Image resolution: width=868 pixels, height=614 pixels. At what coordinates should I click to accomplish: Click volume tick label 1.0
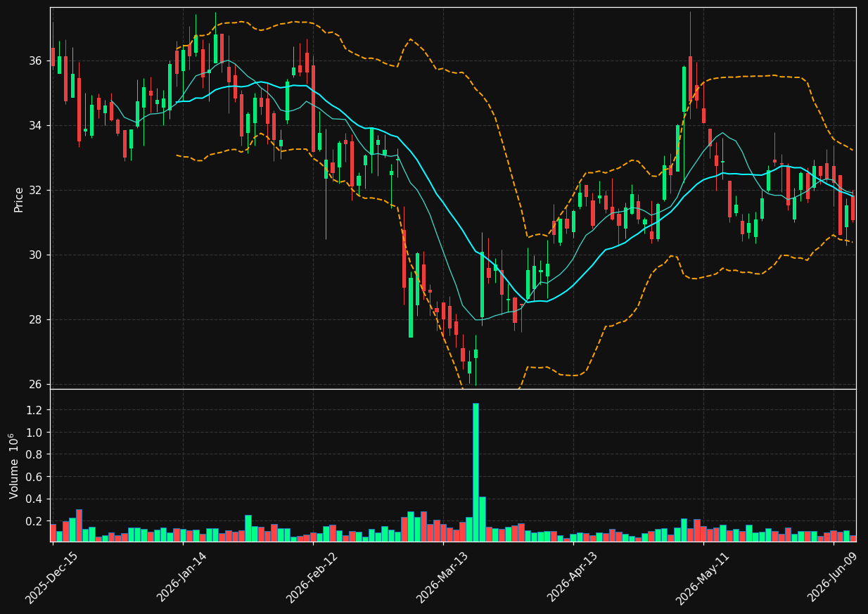(x=34, y=432)
